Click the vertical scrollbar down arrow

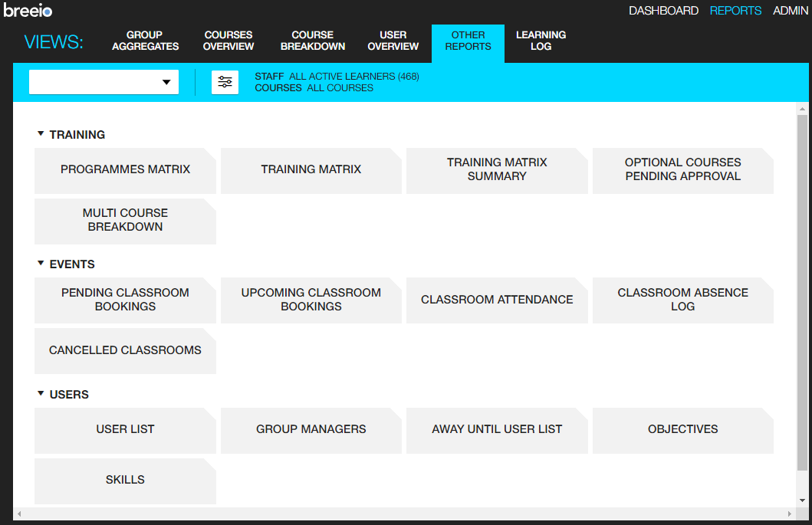click(802, 500)
